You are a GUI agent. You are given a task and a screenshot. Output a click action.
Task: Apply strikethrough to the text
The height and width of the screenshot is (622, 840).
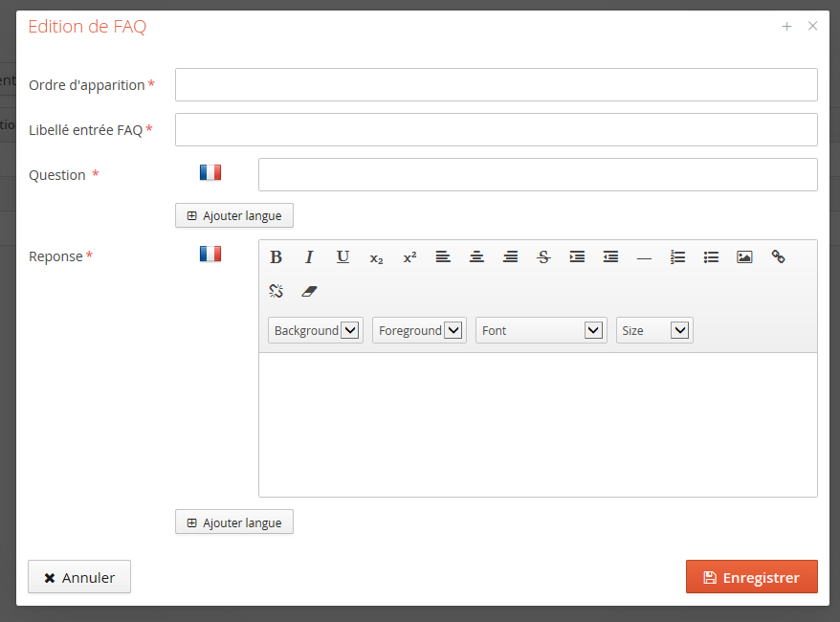point(543,257)
